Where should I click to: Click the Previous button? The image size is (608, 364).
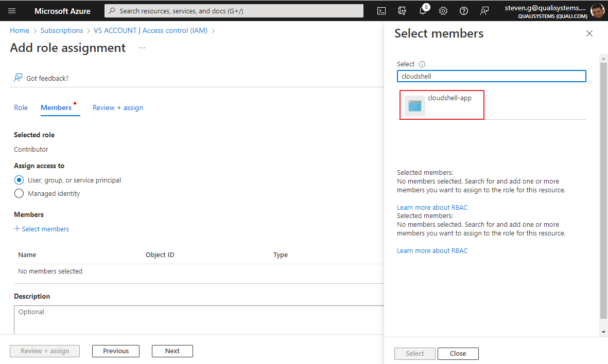pos(116,351)
